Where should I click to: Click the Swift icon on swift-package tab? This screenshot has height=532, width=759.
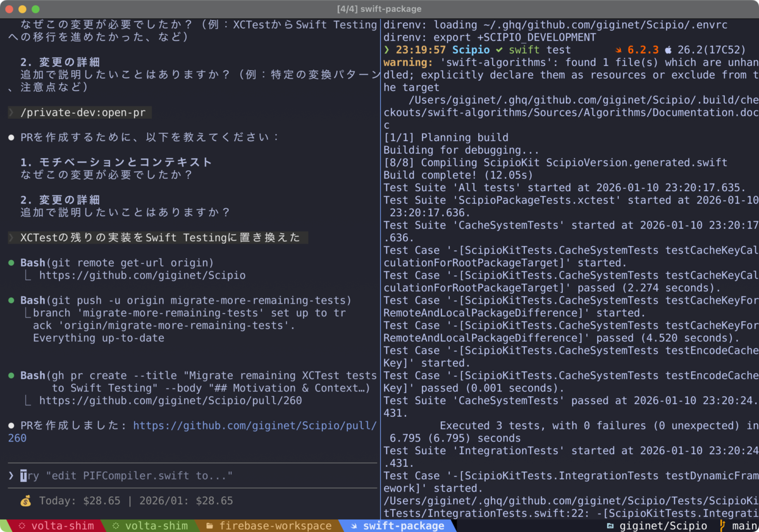pos(353,526)
